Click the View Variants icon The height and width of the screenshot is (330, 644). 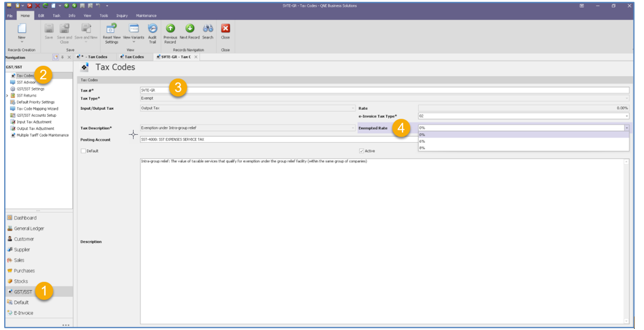click(134, 28)
